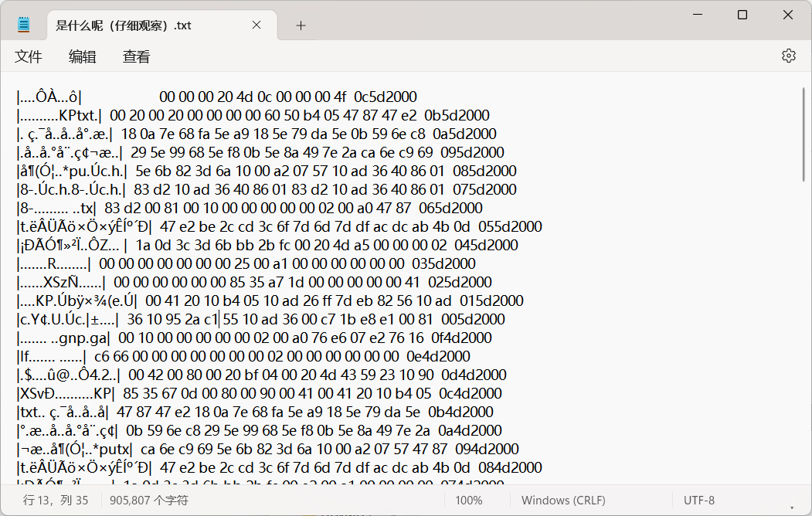Add a new tab with plus button
The image size is (812, 516).
tap(301, 25)
